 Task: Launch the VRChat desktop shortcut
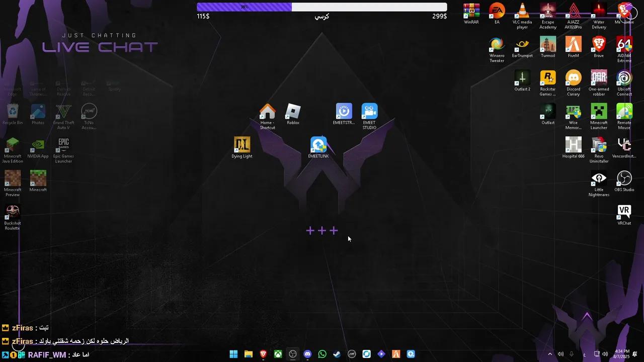pos(624,215)
